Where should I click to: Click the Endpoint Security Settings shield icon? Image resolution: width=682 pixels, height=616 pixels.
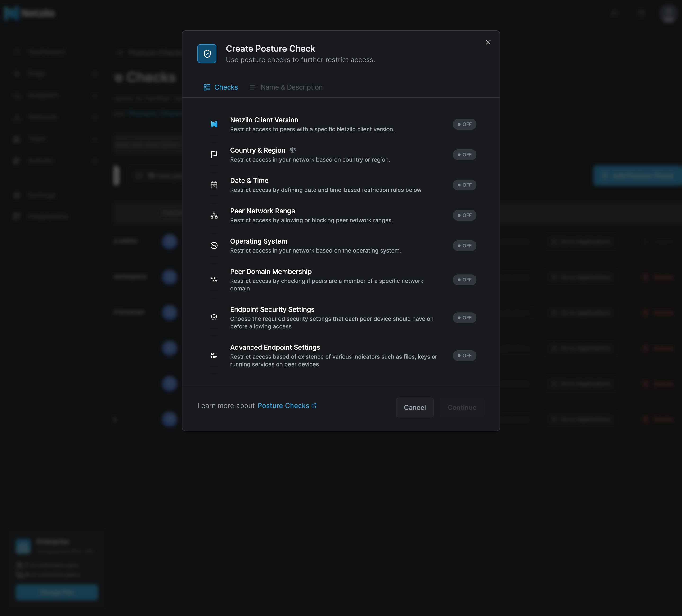tap(214, 317)
